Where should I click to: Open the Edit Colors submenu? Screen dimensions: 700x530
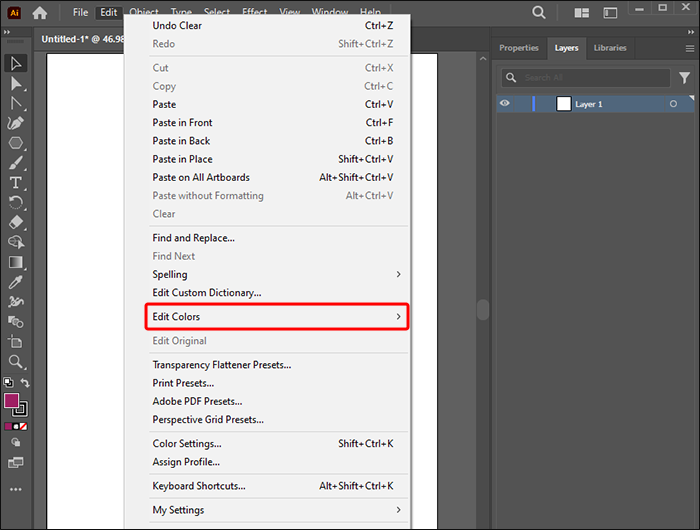click(x=277, y=317)
